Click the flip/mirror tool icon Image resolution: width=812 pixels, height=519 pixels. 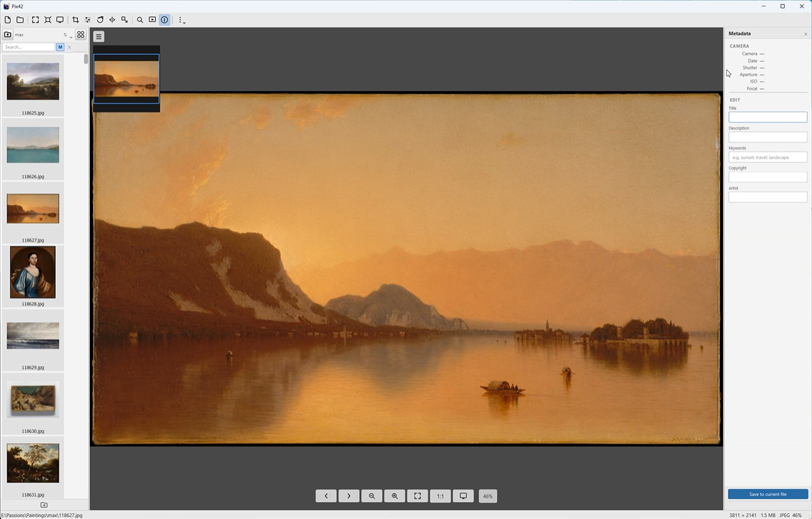click(x=112, y=20)
